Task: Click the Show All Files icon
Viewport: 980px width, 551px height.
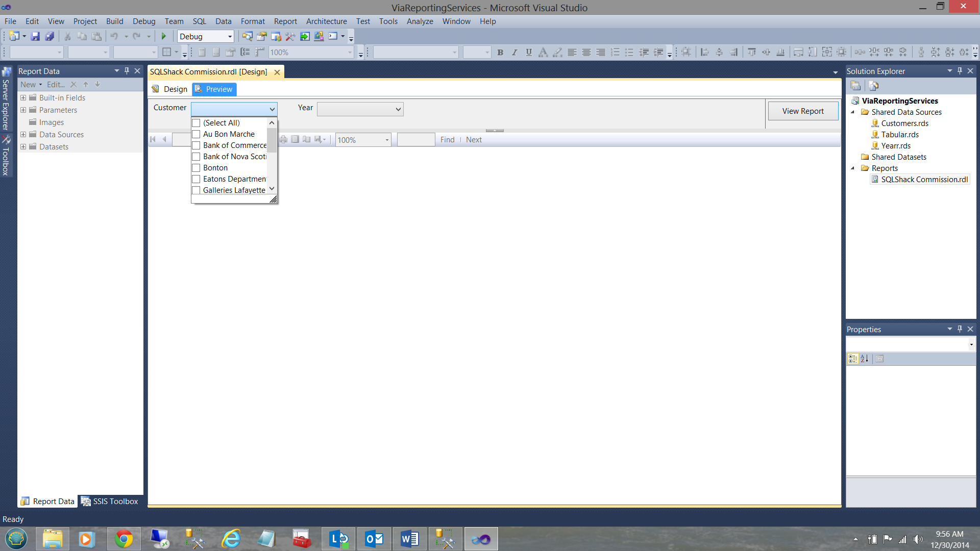Action: (x=873, y=86)
